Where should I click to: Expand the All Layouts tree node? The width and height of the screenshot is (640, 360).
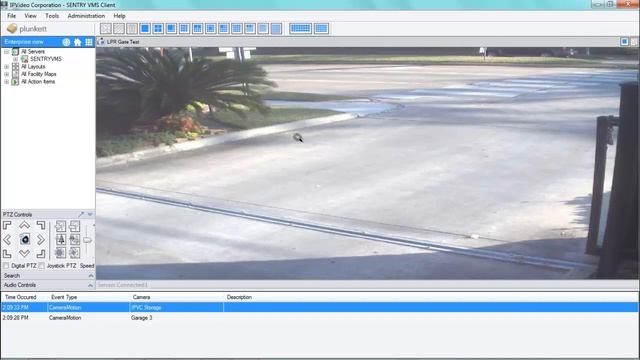tap(7, 67)
